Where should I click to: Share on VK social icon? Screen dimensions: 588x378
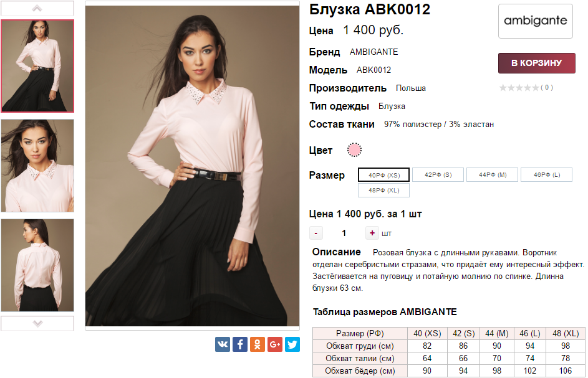pos(223,344)
